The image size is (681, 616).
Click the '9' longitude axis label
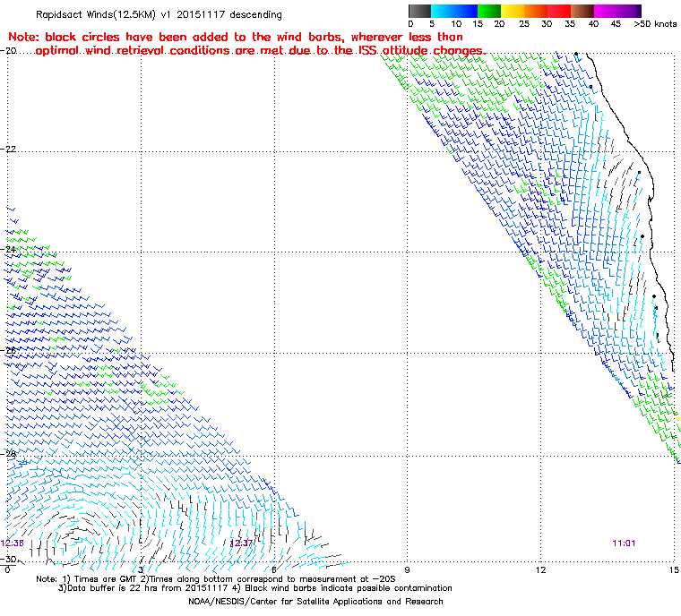pos(407,569)
